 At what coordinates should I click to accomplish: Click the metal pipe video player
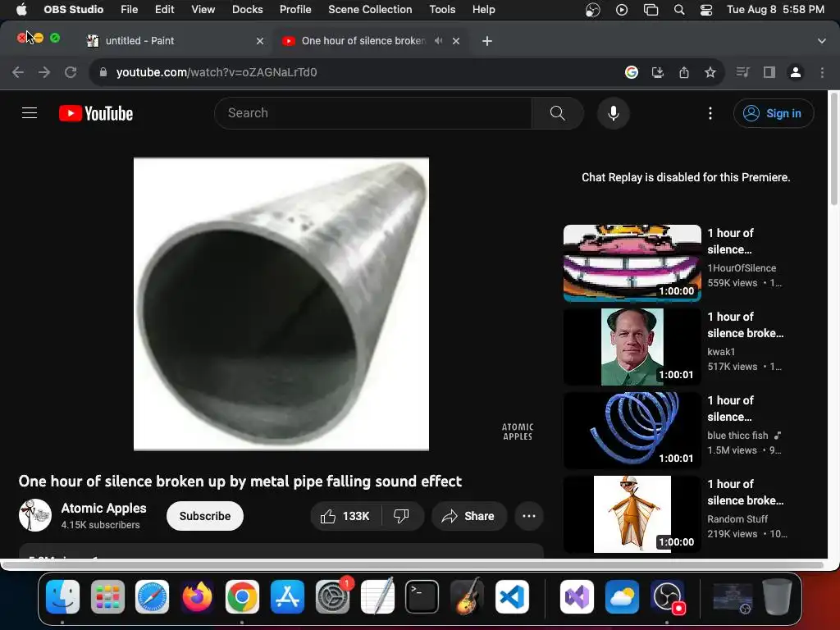pyautogui.click(x=281, y=304)
